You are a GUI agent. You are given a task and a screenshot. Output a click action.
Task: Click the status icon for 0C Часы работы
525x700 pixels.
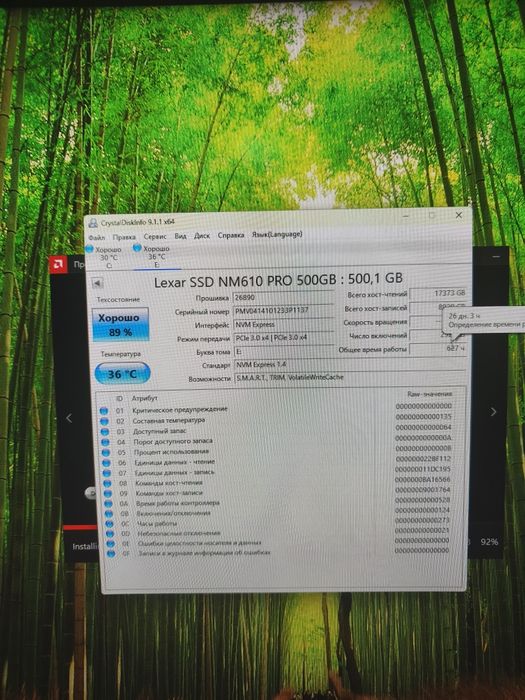point(109,524)
